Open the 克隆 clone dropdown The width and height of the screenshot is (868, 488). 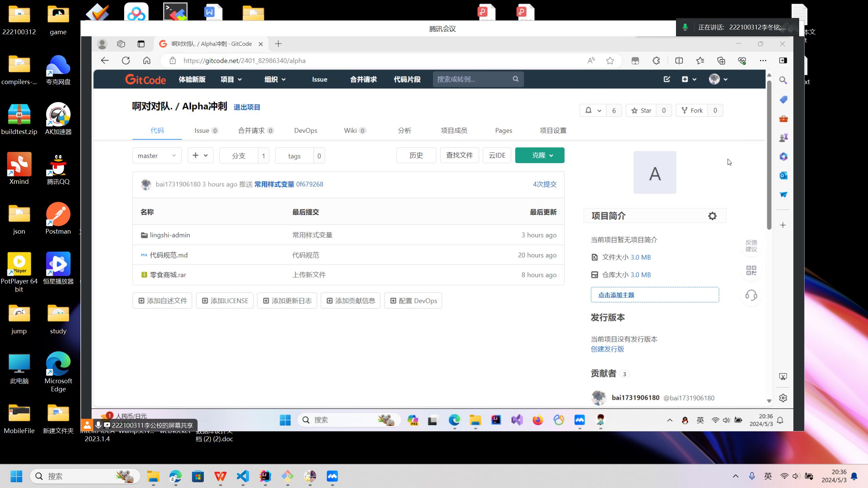pyautogui.click(x=539, y=155)
